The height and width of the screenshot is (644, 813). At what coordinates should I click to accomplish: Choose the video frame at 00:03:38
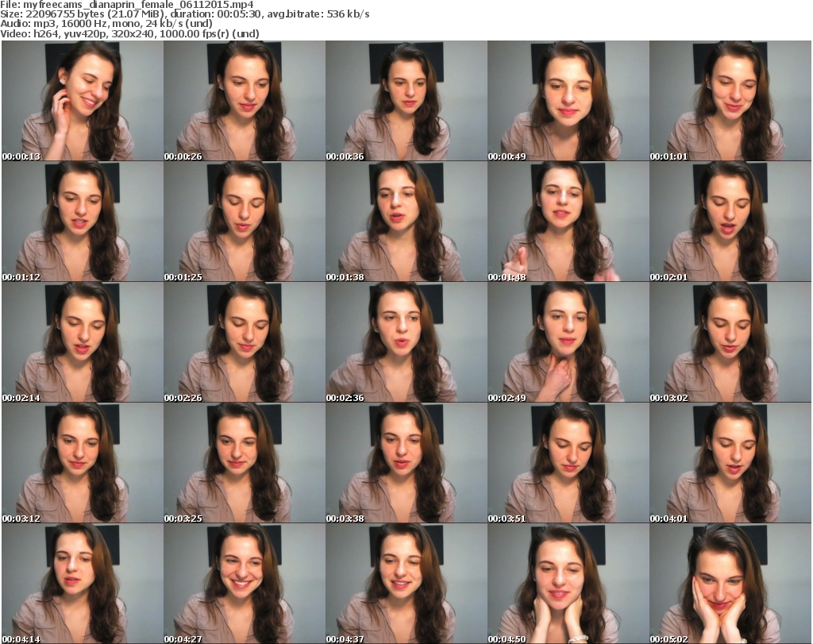click(406, 463)
